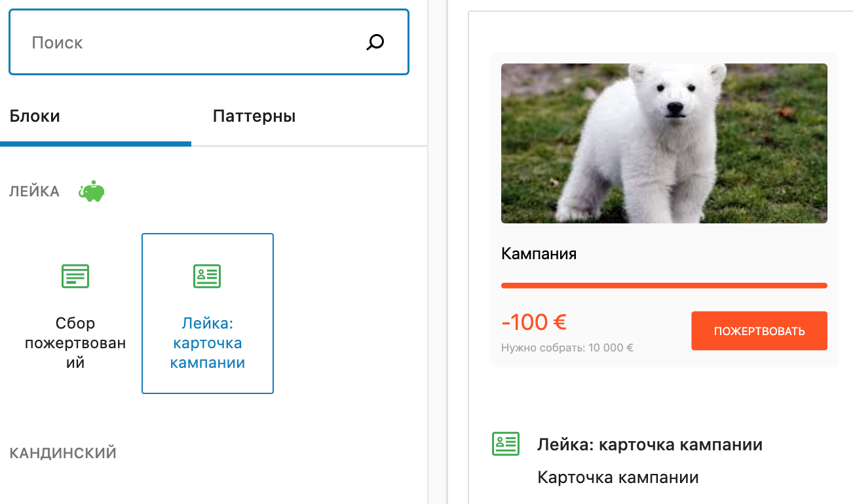The image size is (853, 504).
Task: Click the green Leyka piggy bank icon
Action: 92,191
